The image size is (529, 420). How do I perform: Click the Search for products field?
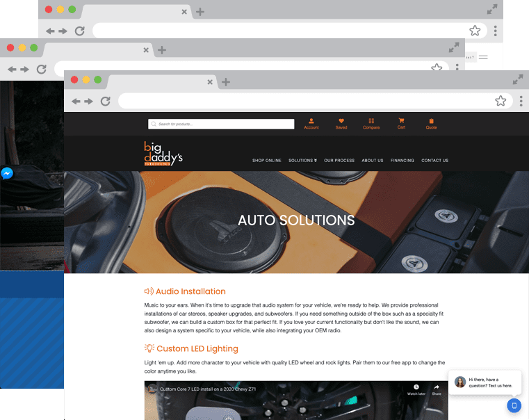[x=221, y=124]
